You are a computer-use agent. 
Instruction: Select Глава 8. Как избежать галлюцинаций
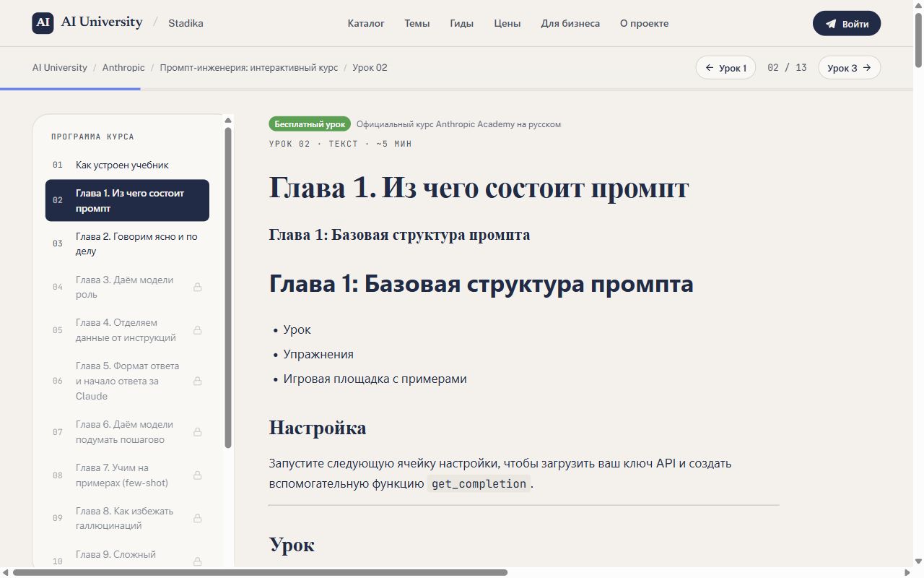tap(127, 518)
